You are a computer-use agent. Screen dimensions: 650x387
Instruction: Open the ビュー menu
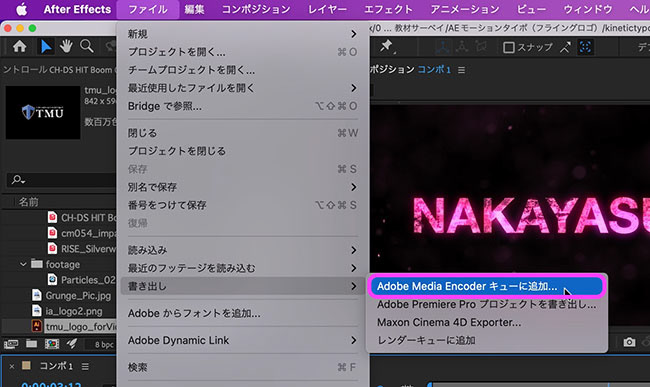pos(531,9)
